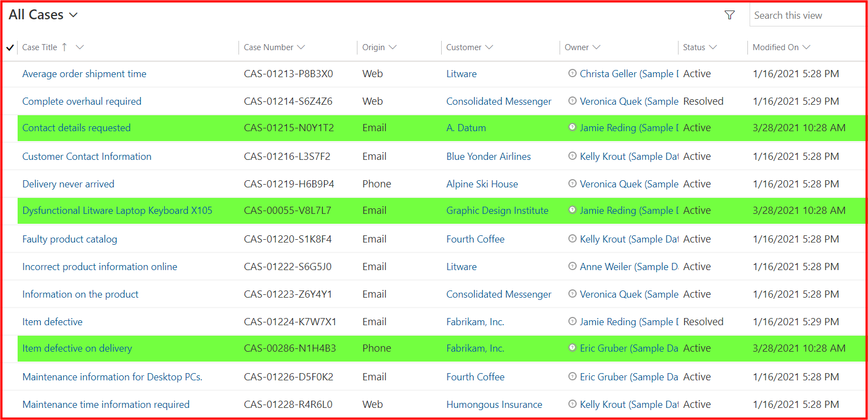Open owner Eric Gruber in Item defective on delivery row
868x420 pixels.
(x=629, y=348)
